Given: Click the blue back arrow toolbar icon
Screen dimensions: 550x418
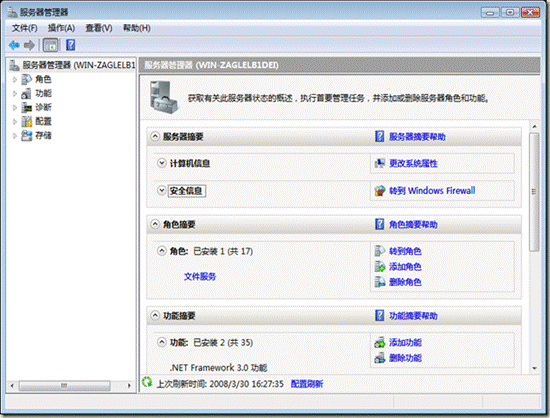Looking at the screenshot, I should 14,45.
